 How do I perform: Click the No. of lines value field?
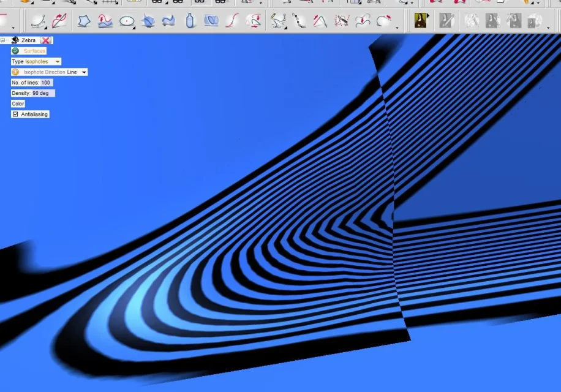pos(47,83)
